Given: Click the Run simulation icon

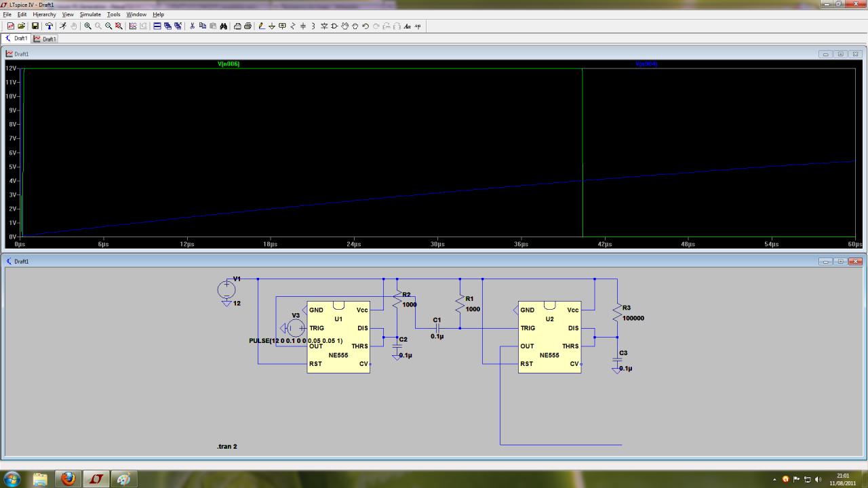Looking at the screenshot, I should click(63, 26).
